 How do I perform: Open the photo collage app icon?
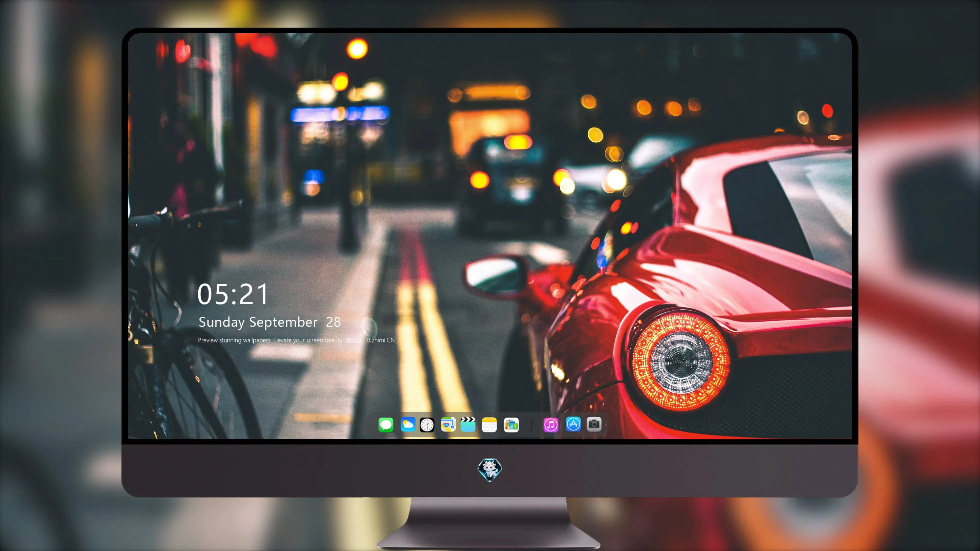point(511,425)
